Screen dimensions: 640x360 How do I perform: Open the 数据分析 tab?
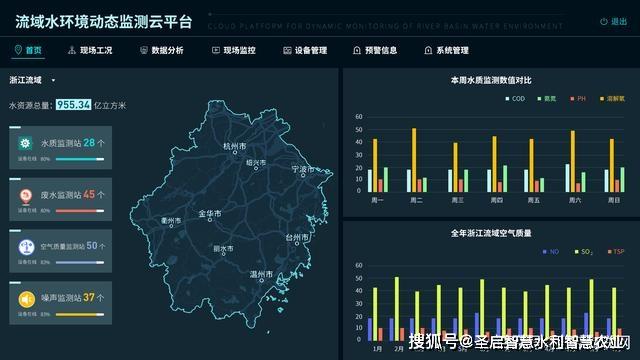click(162, 50)
